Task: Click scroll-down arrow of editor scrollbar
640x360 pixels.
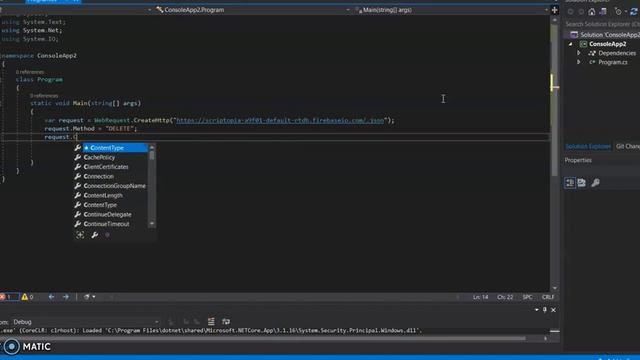Action: 554,289
